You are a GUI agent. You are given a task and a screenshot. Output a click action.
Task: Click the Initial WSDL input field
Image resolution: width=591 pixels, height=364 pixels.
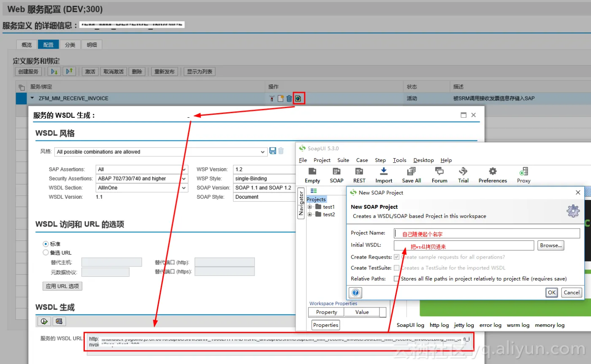coord(464,245)
